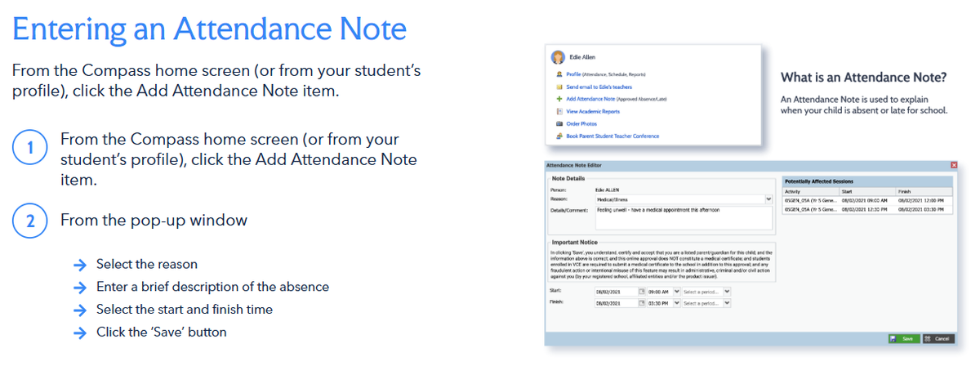The image size is (980, 384).
Task: Click the green plus Add Attendance Note icon
Action: point(559,99)
